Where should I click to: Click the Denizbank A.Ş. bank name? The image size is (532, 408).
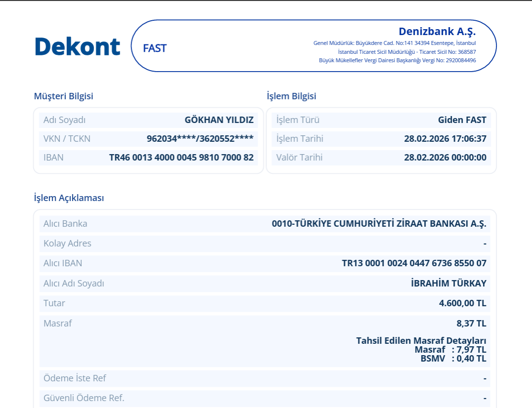437,32
